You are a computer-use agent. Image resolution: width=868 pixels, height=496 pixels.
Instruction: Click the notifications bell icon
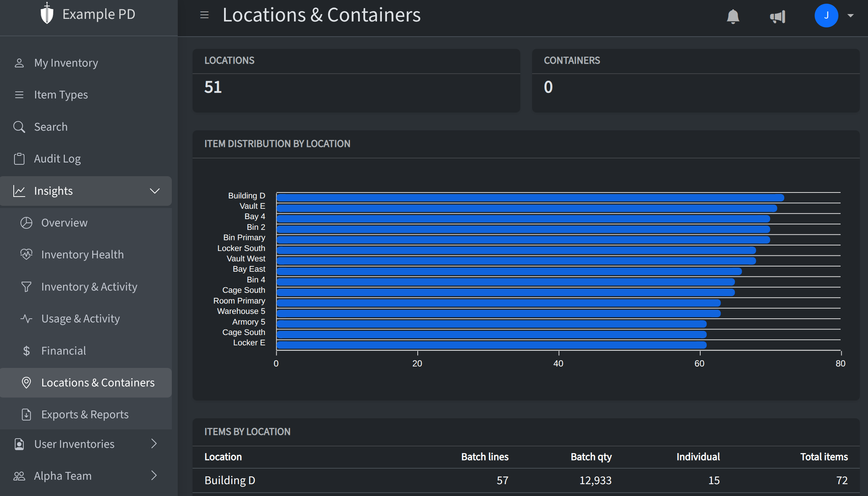pyautogui.click(x=733, y=16)
